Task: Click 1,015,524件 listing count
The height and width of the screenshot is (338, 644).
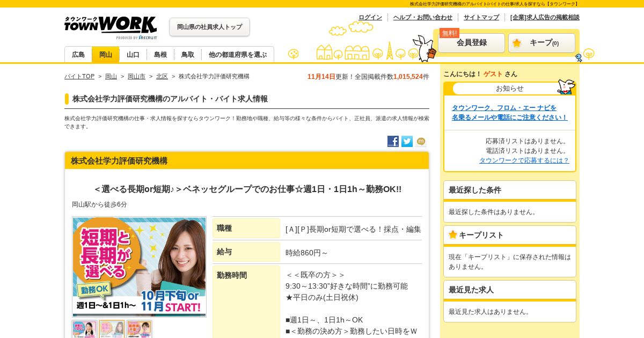Action: coord(411,77)
